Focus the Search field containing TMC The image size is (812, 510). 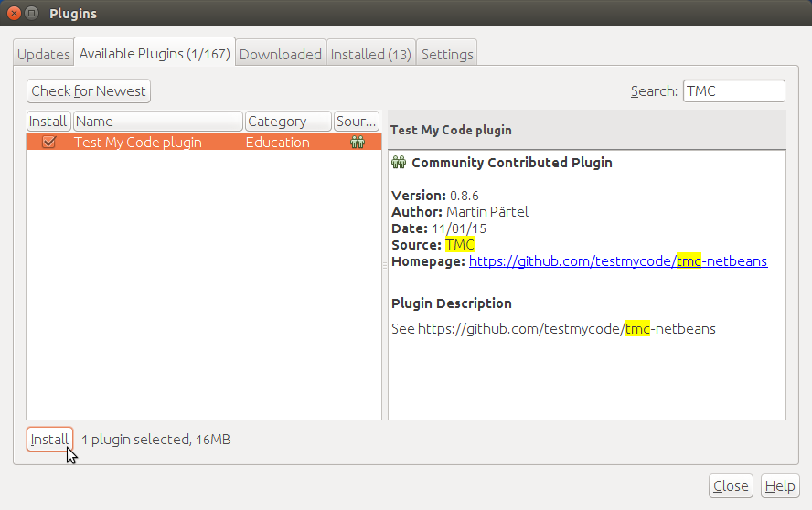pos(733,91)
